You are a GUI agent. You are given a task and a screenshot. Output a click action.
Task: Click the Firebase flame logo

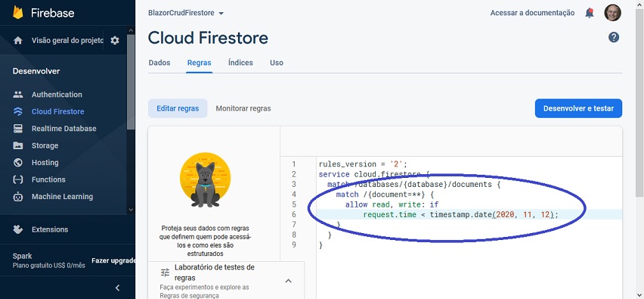(x=18, y=12)
